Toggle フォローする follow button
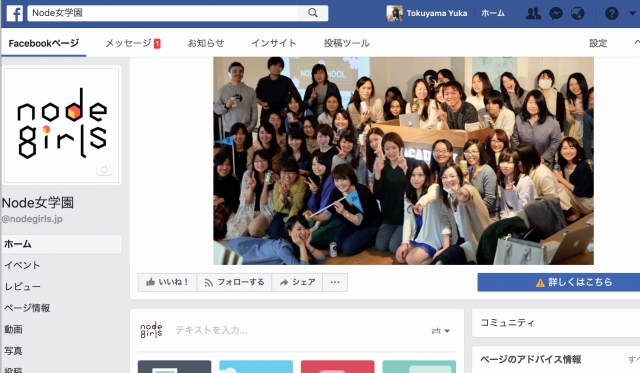 [x=234, y=282]
